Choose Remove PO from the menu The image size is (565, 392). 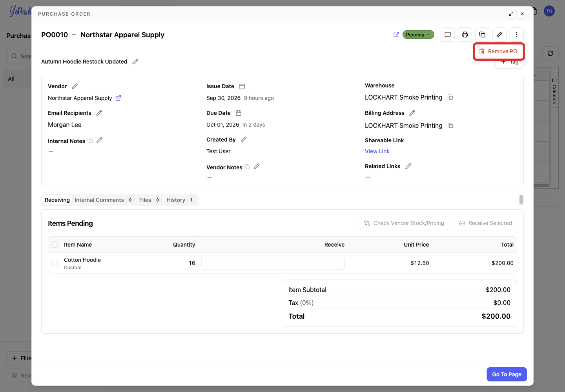click(x=499, y=51)
